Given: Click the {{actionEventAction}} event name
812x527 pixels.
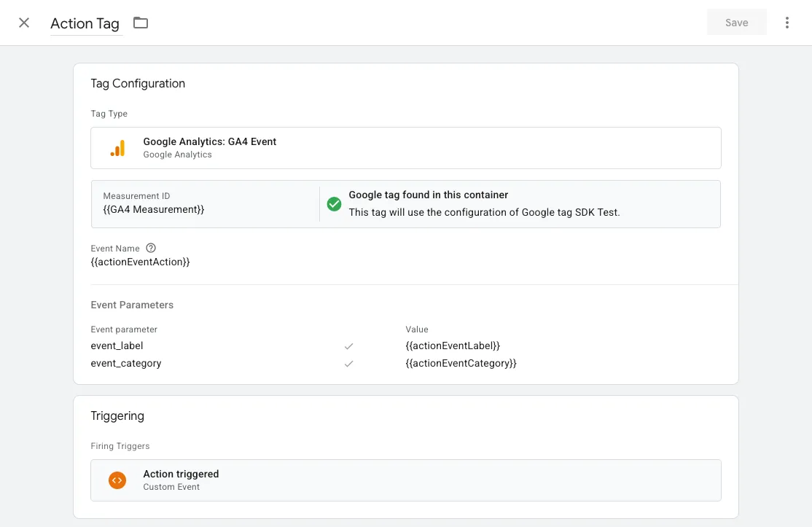Looking at the screenshot, I should coord(141,262).
